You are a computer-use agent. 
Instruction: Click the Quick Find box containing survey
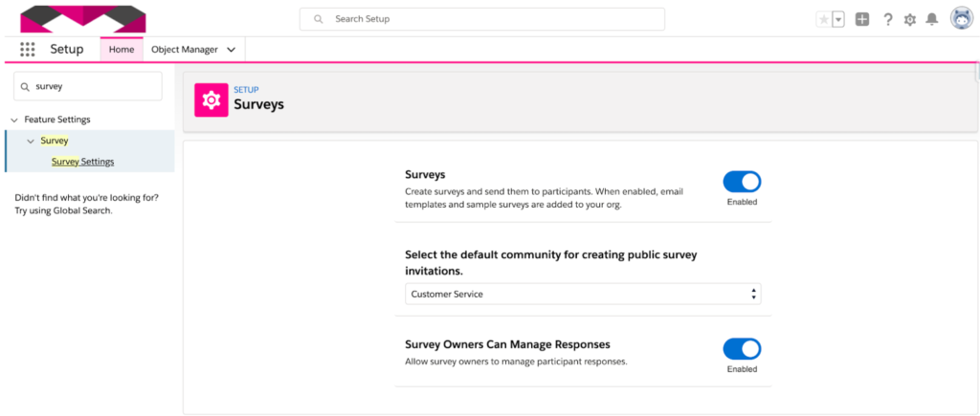click(x=88, y=86)
